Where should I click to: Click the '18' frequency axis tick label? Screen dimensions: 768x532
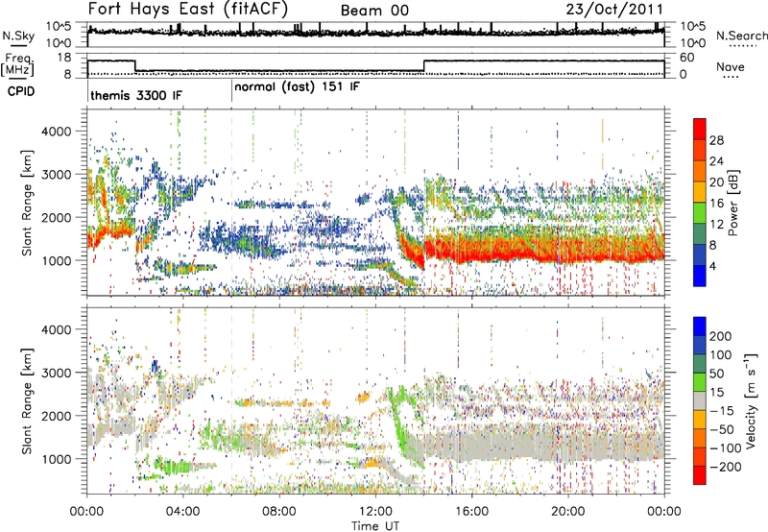[63, 58]
